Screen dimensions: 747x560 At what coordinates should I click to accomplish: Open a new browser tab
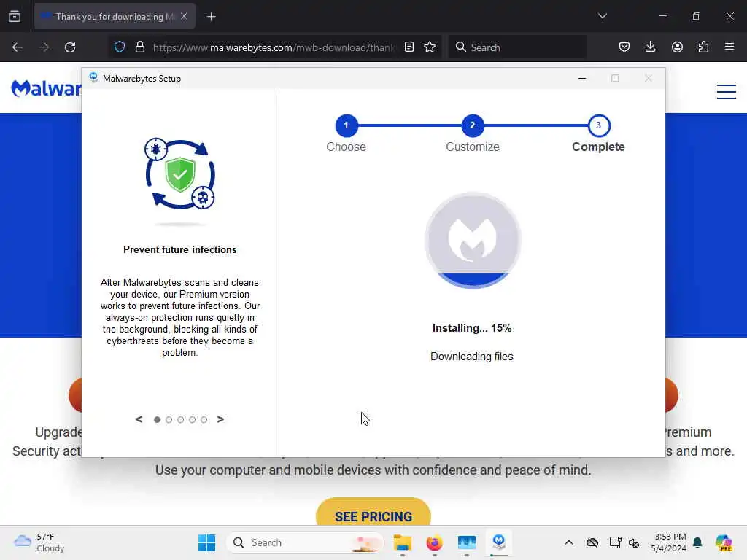(x=212, y=17)
